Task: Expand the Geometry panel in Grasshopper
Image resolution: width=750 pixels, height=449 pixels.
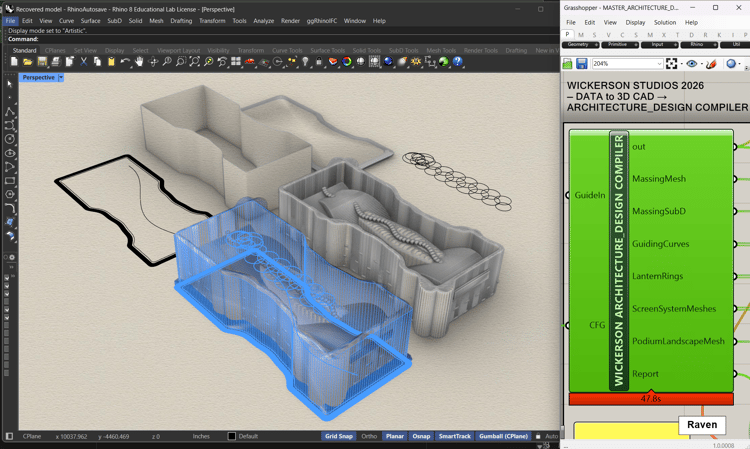Action: point(581,44)
